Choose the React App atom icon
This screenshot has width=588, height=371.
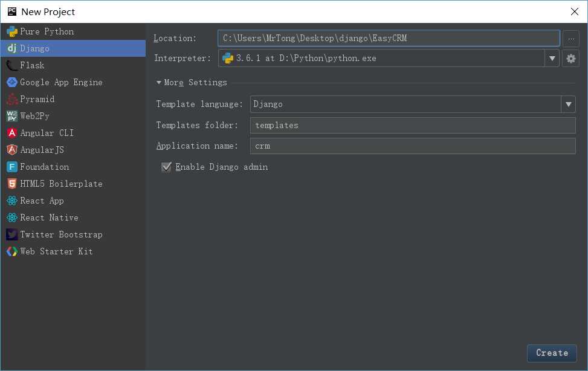pyautogui.click(x=12, y=201)
